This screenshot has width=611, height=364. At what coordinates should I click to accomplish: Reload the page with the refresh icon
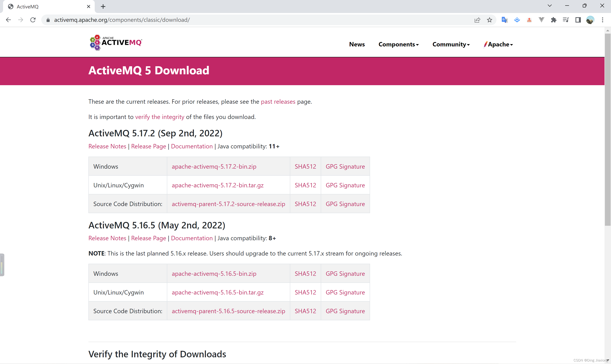click(33, 20)
